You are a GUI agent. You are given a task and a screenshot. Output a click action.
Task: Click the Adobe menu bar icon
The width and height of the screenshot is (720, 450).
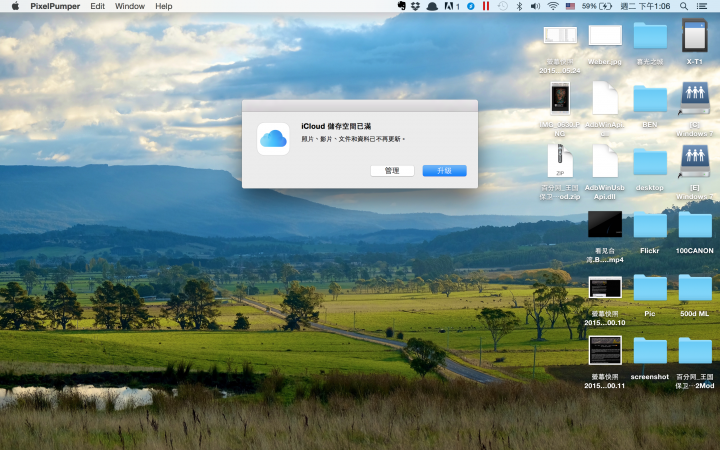tap(451, 6)
